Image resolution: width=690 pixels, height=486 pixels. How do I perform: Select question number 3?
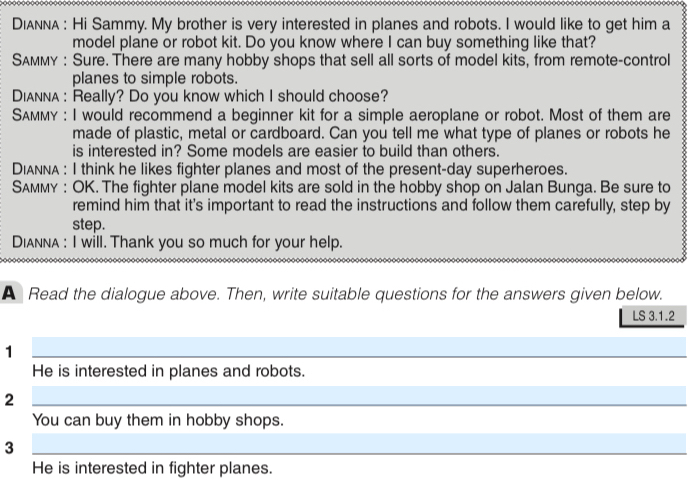[x=9, y=448]
